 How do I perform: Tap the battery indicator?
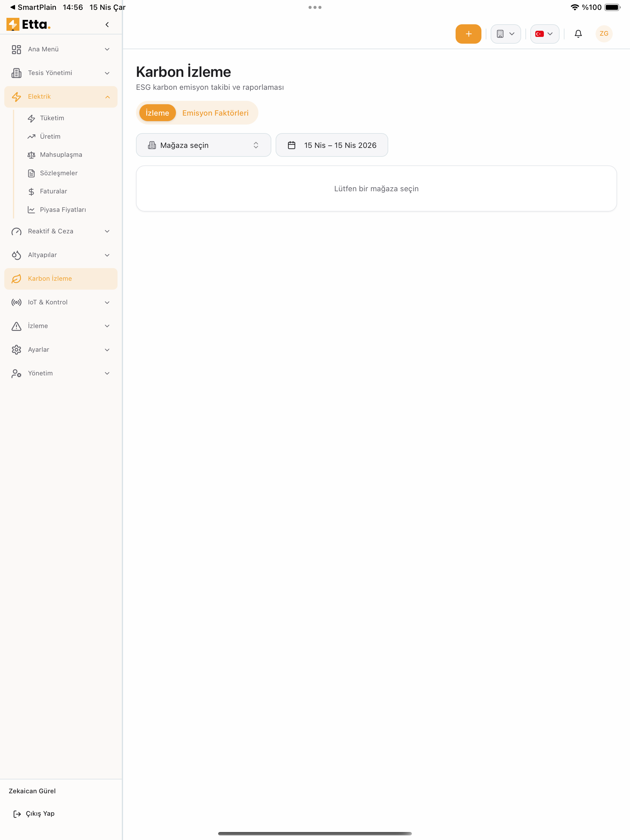(x=612, y=7)
